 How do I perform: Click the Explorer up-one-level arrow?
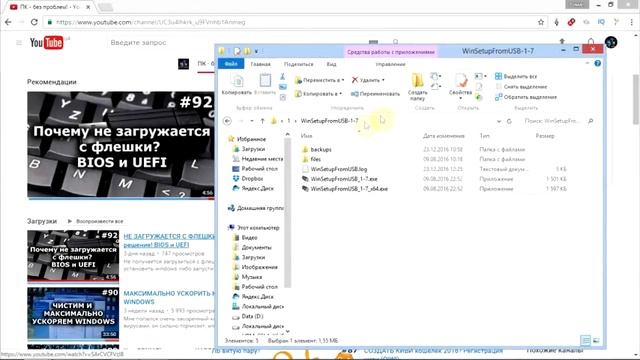(x=262, y=121)
